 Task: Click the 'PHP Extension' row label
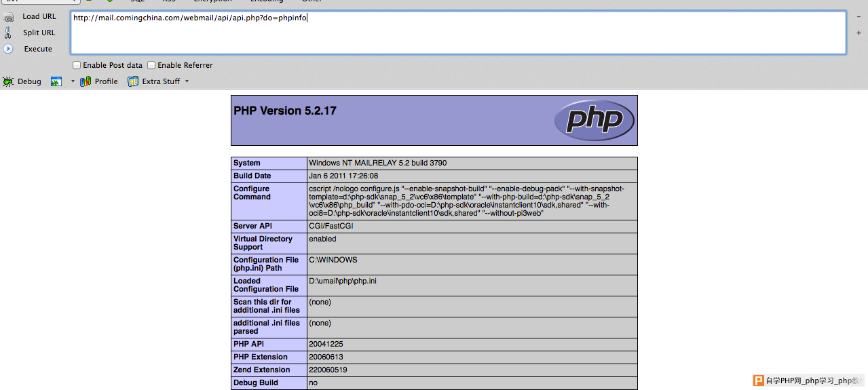pyautogui.click(x=261, y=357)
